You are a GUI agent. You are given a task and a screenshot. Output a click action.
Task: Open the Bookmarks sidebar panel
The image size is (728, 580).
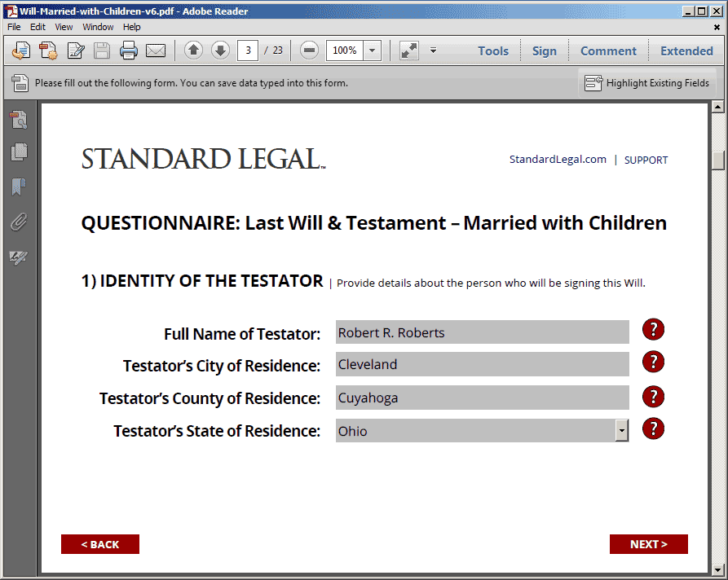click(19, 187)
